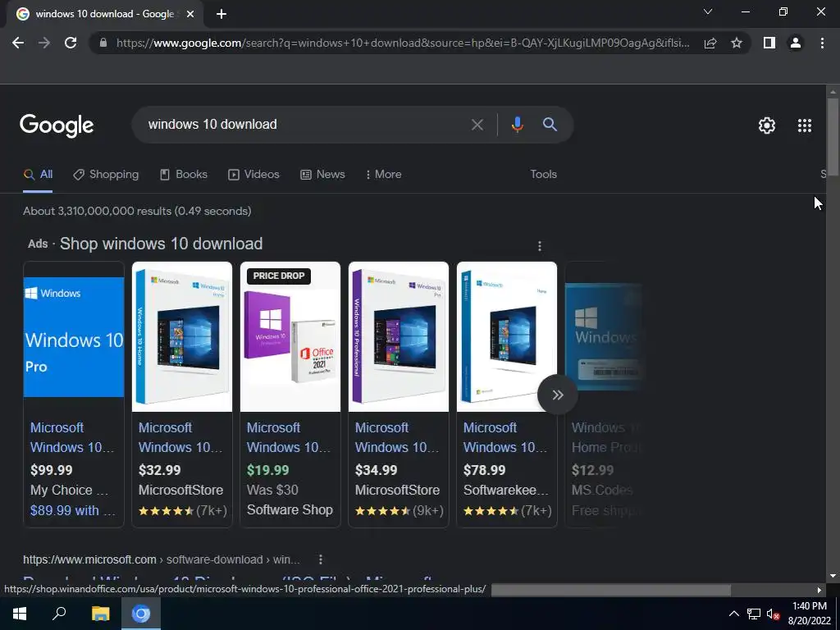Open the PRICE DROP Windows and Office image
Screen dimensions: 840x630
coord(290,336)
